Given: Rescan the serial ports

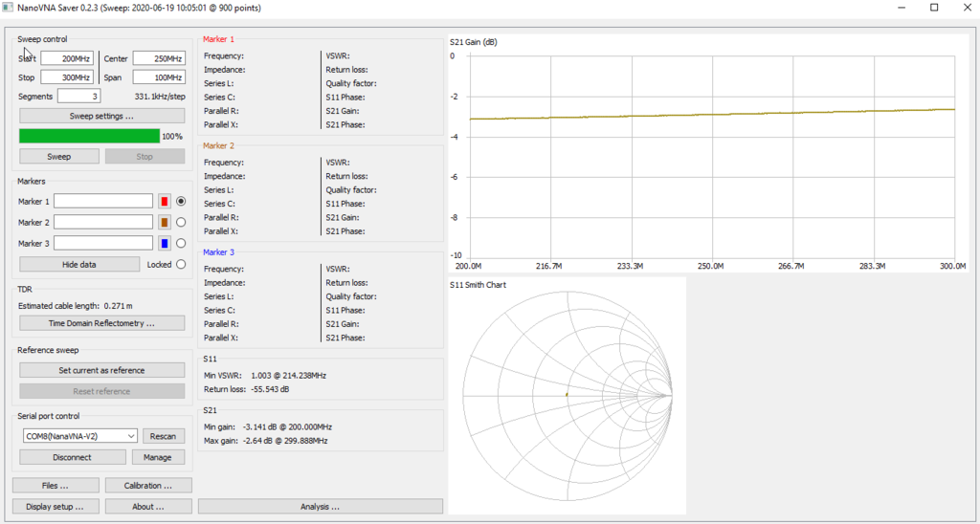Looking at the screenshot, I should pos(163,436).
